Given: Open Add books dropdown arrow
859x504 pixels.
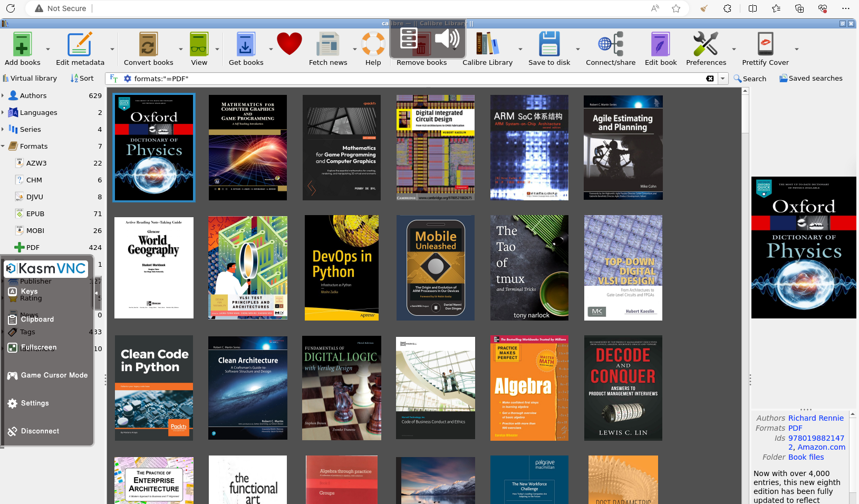Looking at the screenshot, I should click(x=48, y=49).
